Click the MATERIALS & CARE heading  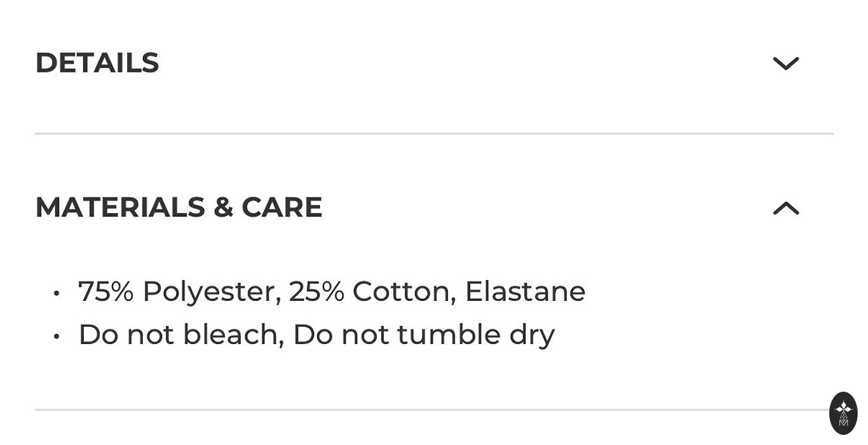click(179, 208)
